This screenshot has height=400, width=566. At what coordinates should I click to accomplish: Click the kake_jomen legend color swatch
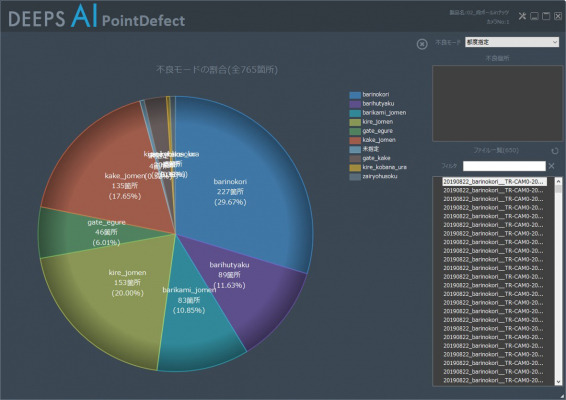click(x=355, y=140)
